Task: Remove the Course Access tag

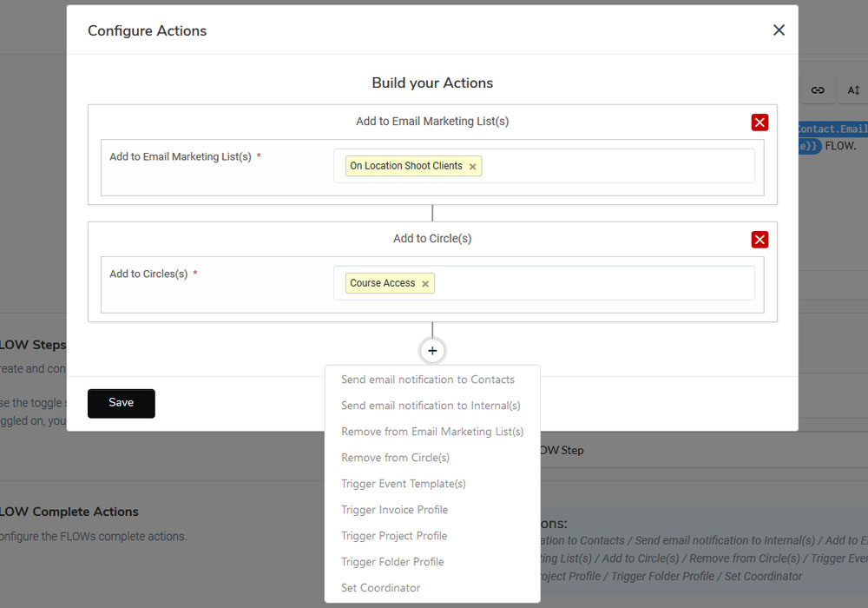Action: coord(425,284)
